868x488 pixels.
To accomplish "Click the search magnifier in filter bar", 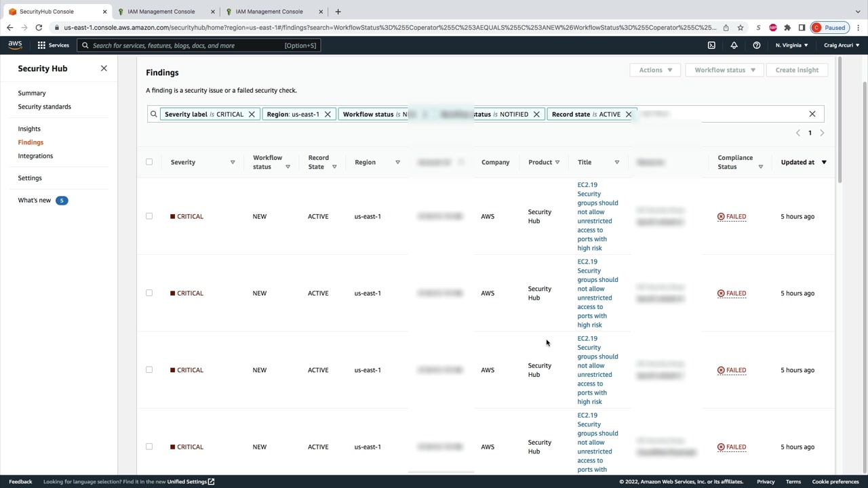I will (154, 115).
